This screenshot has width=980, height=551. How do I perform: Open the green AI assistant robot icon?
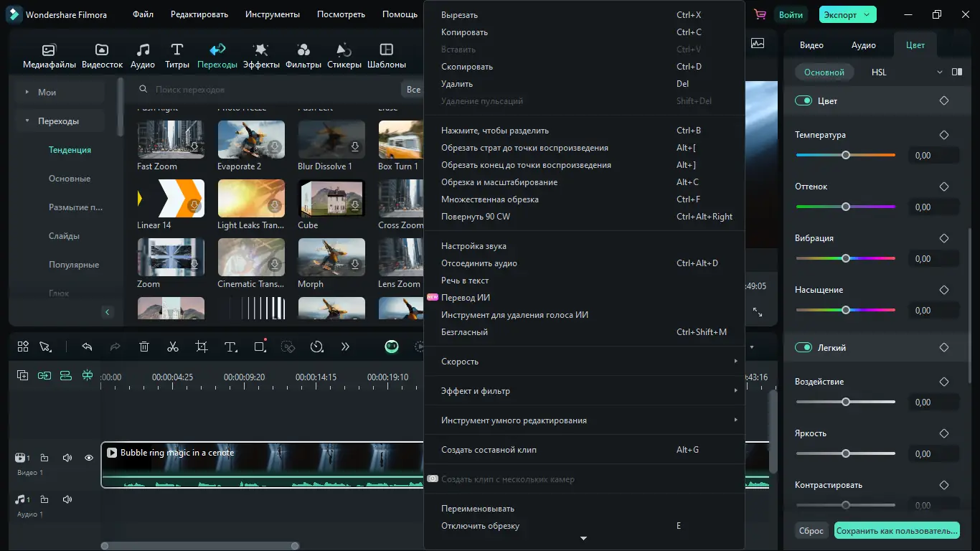coord(392,347)
